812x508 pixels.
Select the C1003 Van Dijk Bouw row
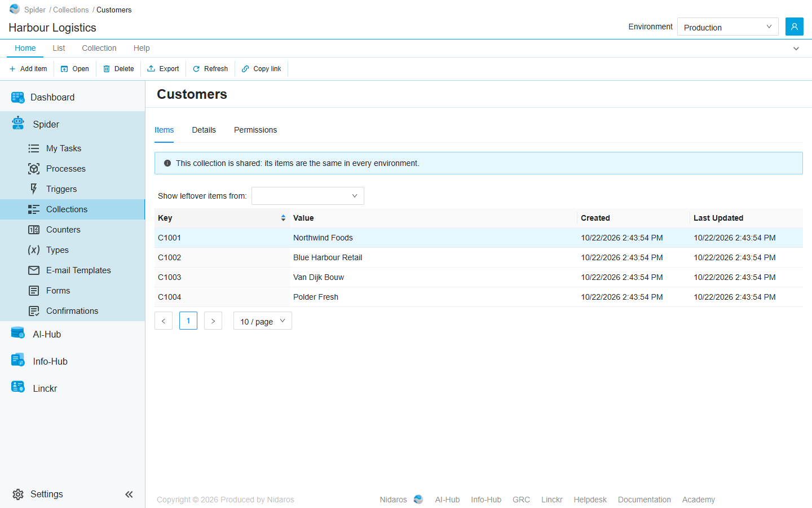pos(479,277)
